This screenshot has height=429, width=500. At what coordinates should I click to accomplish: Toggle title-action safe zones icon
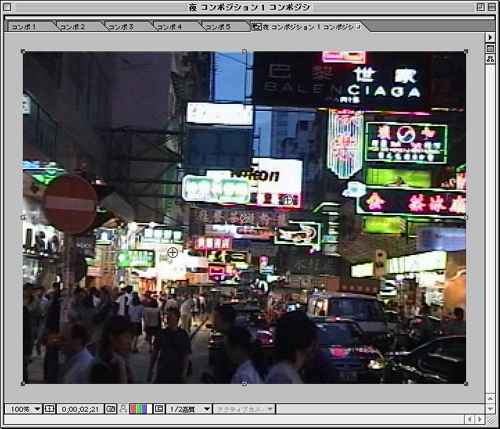[x=49, y=409]
